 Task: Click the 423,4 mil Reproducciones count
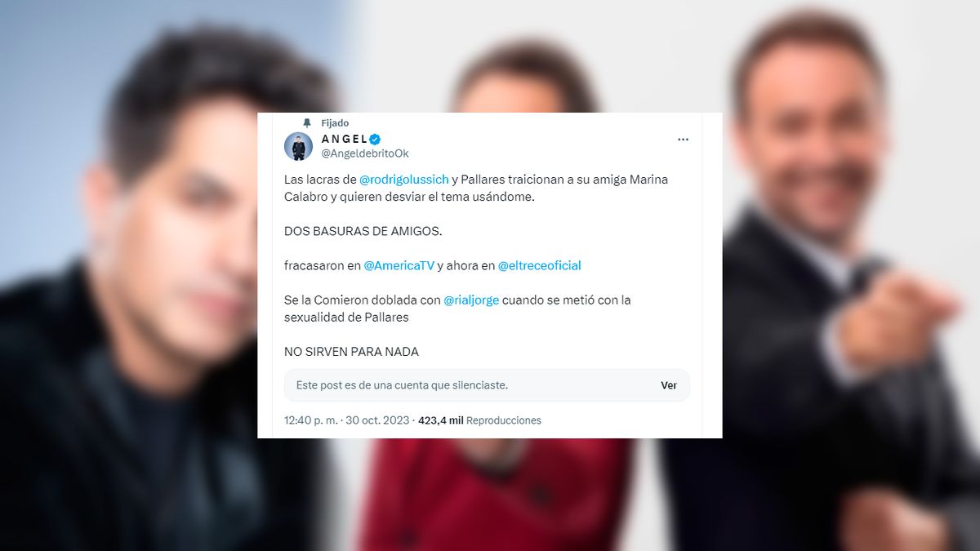point(479,420)
